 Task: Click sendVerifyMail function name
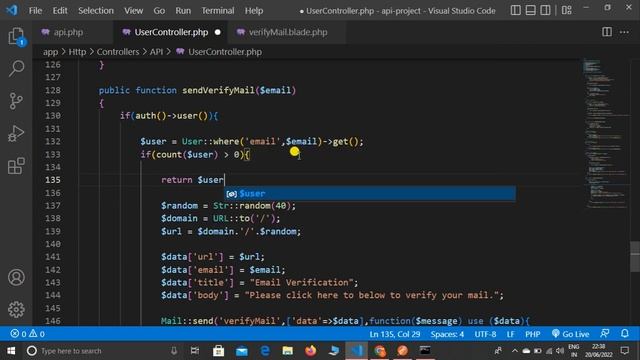pos(218,90)
